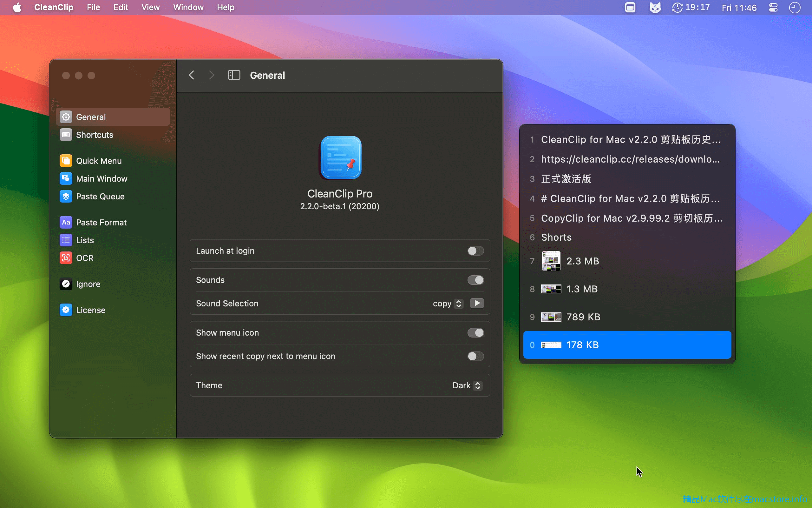Select the Quick Menu sidebar label
Image resolution: width=812 pixels, height=508 pixels.
tap(99, 161)
